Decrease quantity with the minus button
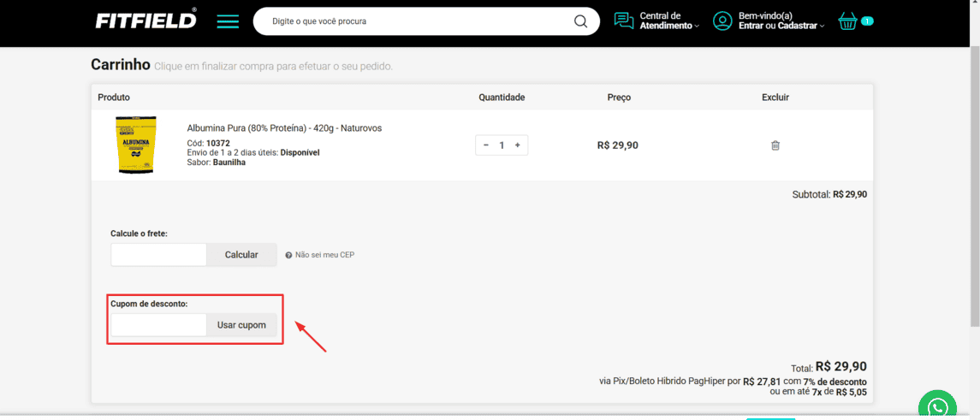Image resolution: width=980 pixels, height=420 pixels. 486,145
